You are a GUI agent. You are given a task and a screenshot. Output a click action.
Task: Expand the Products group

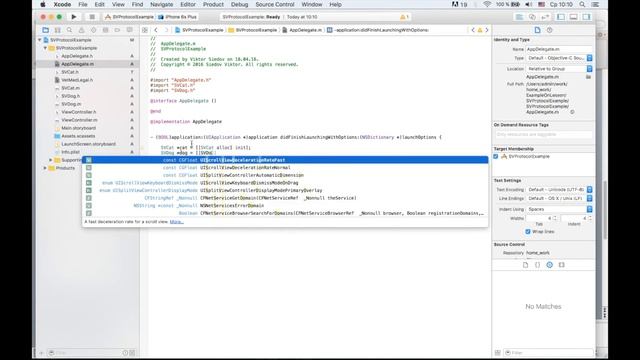pyautogui.click(x=45, y=168)
